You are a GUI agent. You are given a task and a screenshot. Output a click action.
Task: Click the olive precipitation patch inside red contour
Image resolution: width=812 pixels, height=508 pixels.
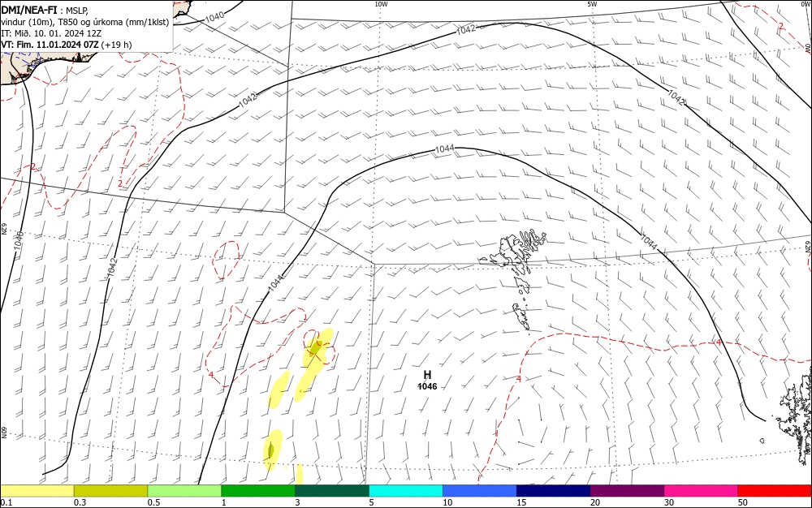(x=315, y=348)
